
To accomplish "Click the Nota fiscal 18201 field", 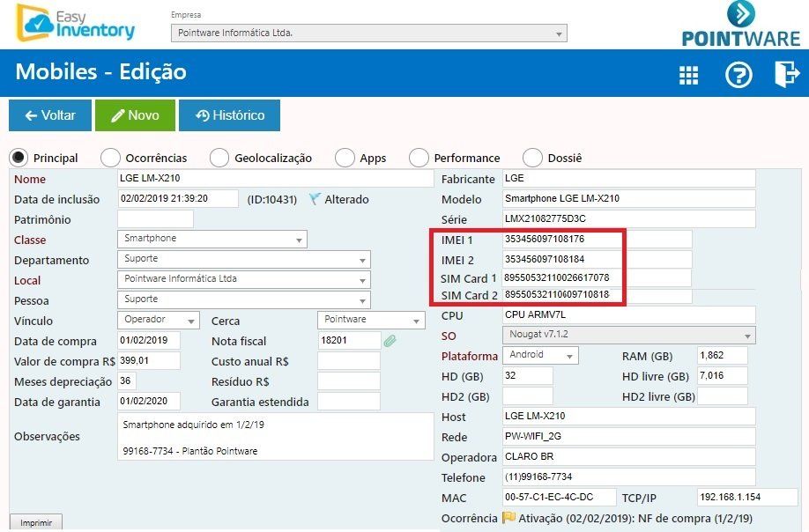I will pos(349,340).
